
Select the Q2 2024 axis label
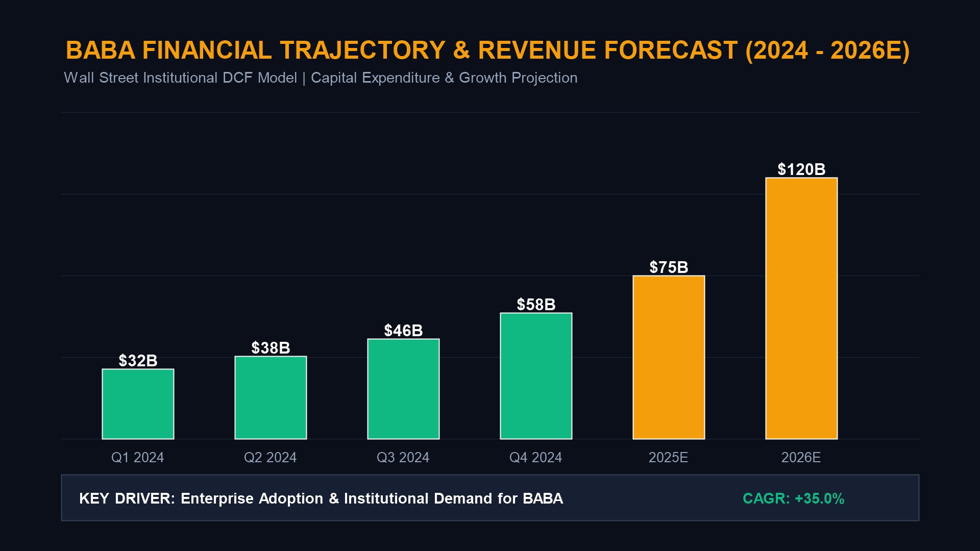[x=271, y=457]
